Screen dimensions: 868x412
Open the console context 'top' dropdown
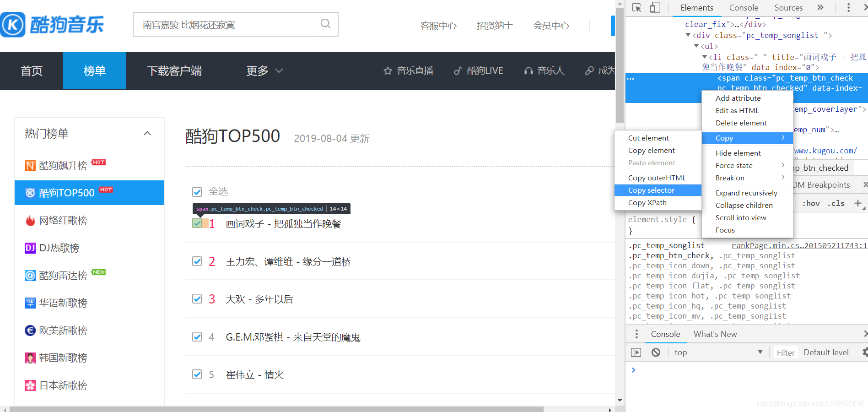tap(718, 352)
